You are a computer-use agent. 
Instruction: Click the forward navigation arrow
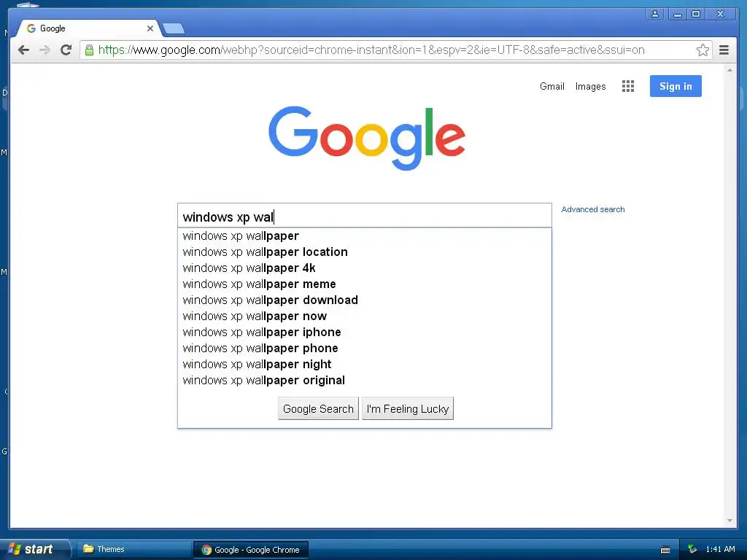coord(44,50)
